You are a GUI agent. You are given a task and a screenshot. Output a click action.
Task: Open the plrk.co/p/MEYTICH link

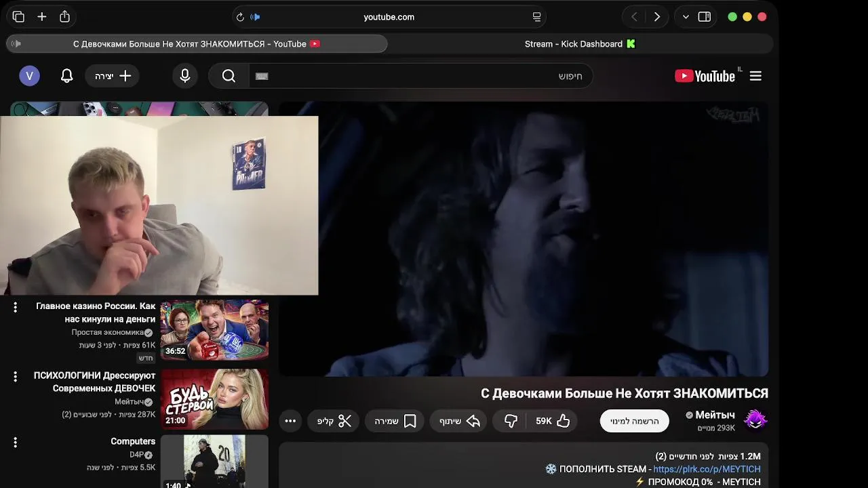click(x=707, y=469)
